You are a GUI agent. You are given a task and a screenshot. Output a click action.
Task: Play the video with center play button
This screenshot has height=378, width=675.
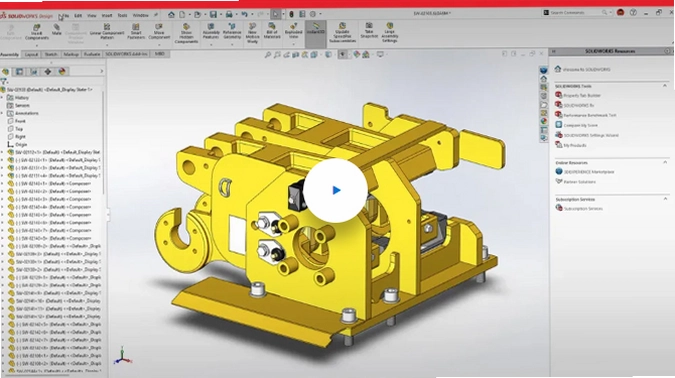[x=335, y=190]
